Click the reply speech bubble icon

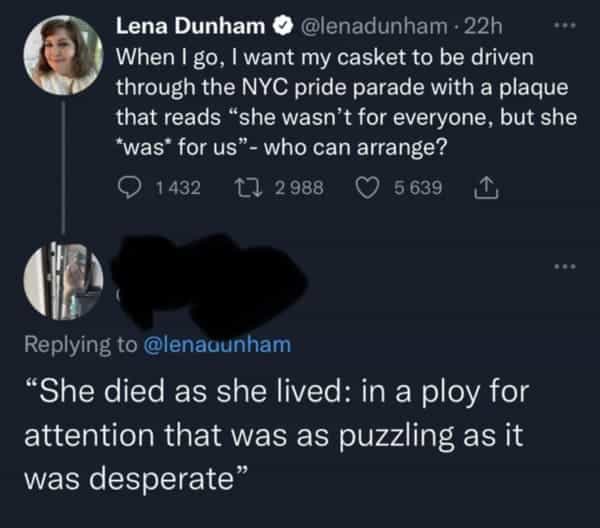tap(128, 186)
